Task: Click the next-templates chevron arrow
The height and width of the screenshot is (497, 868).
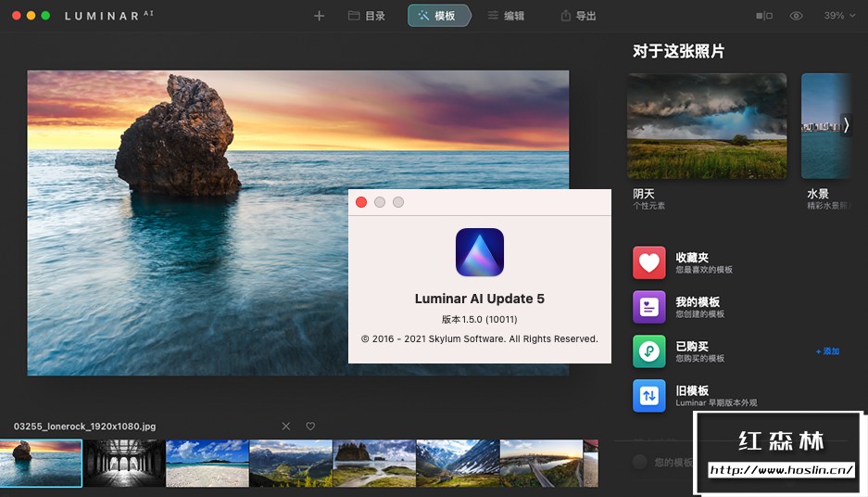Action: pos(846,125)
